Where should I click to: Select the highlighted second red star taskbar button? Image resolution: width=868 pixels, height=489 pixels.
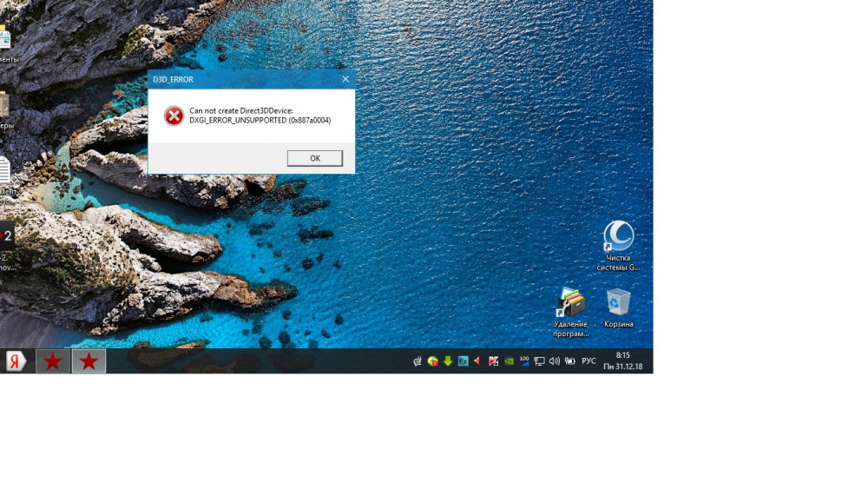pyautogui.click(x=89, y=361)
